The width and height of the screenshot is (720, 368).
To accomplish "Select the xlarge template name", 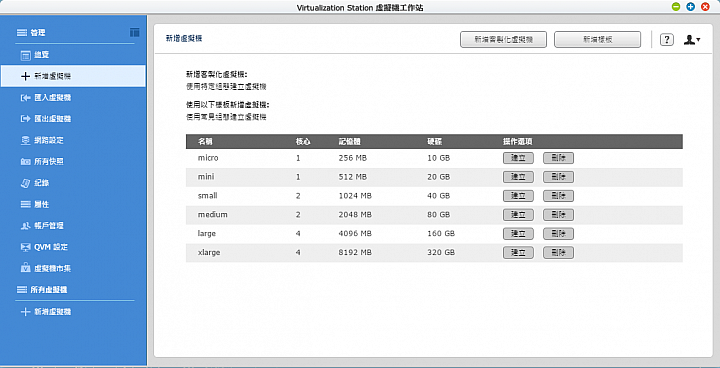I will (209, 253).
